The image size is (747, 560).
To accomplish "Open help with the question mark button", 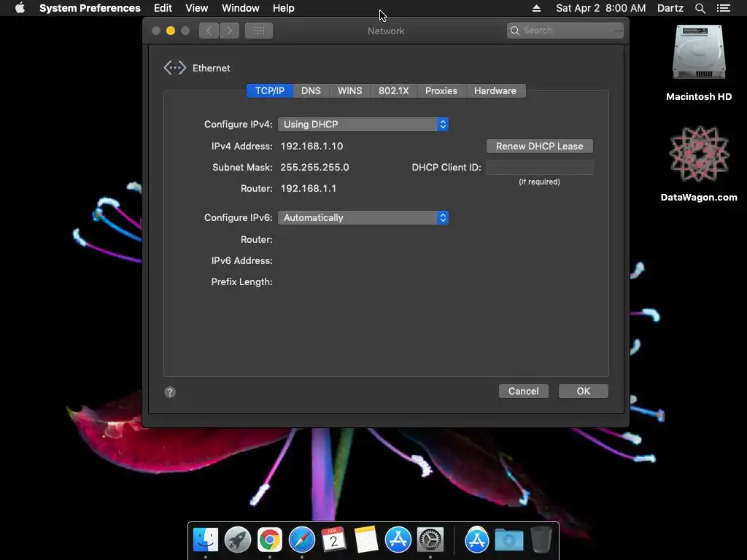I will point(170,392).
